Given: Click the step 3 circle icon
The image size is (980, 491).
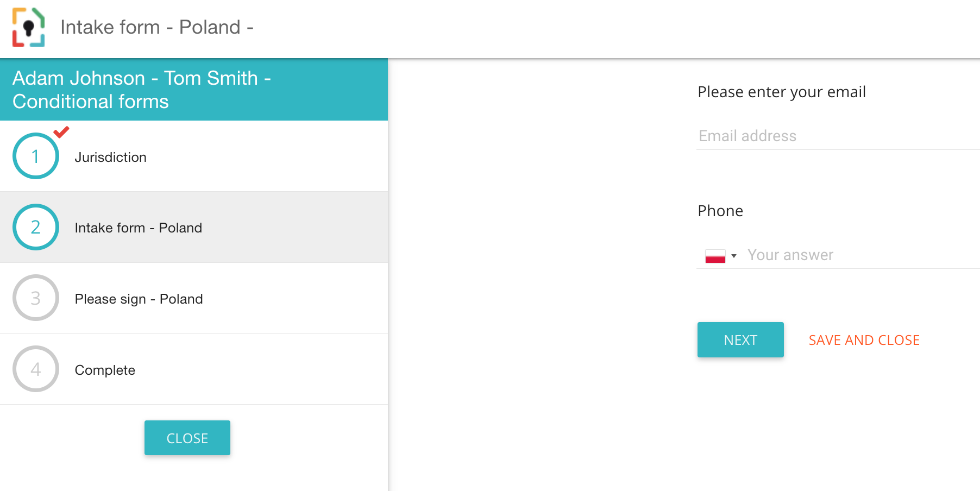Looking at the screenshot, I should (36, 298).
